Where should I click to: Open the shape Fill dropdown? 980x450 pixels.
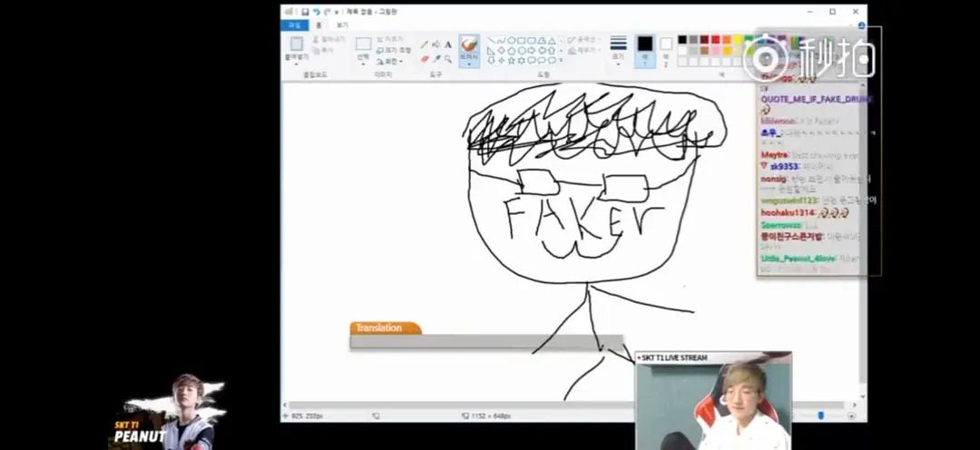583,51
